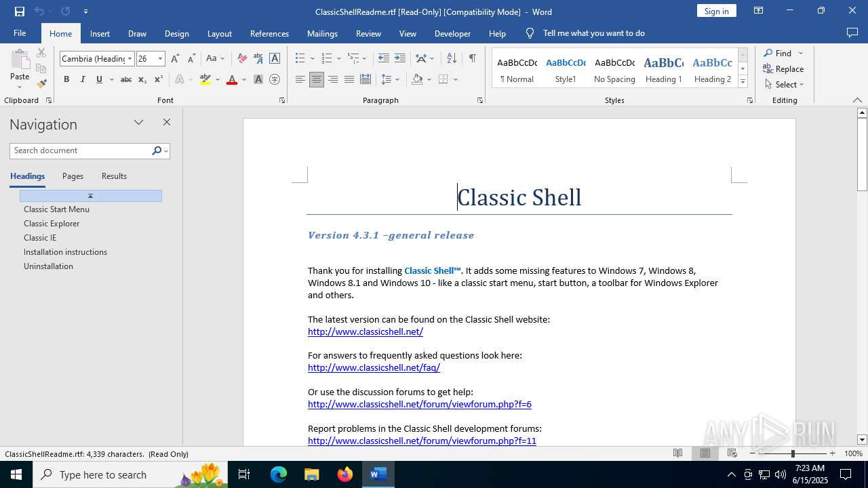This screenshot has width=868, height=488.
Task: Align text left
Action: pyautogui.click(x=300, y=79)
